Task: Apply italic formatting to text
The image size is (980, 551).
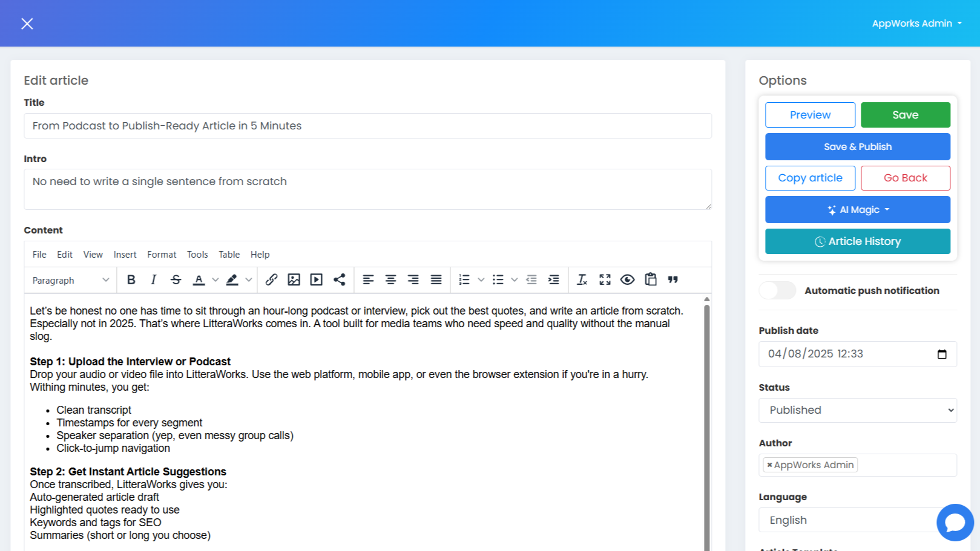Action: click(153, 279)
